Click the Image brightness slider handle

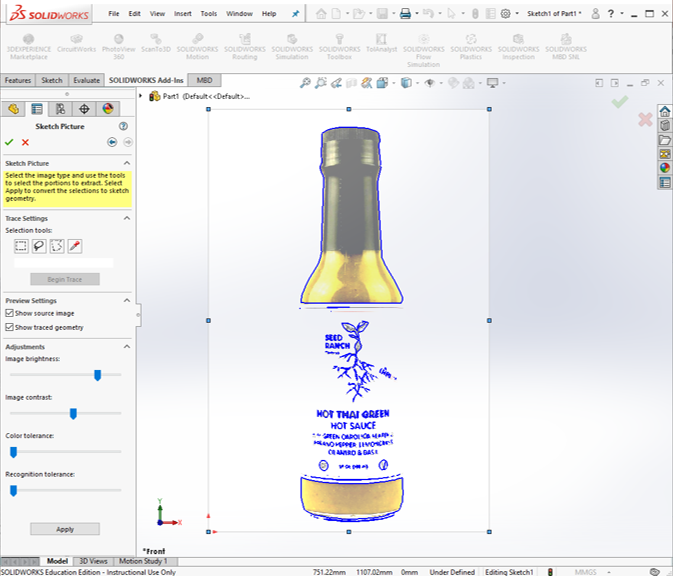click(97, 375)
